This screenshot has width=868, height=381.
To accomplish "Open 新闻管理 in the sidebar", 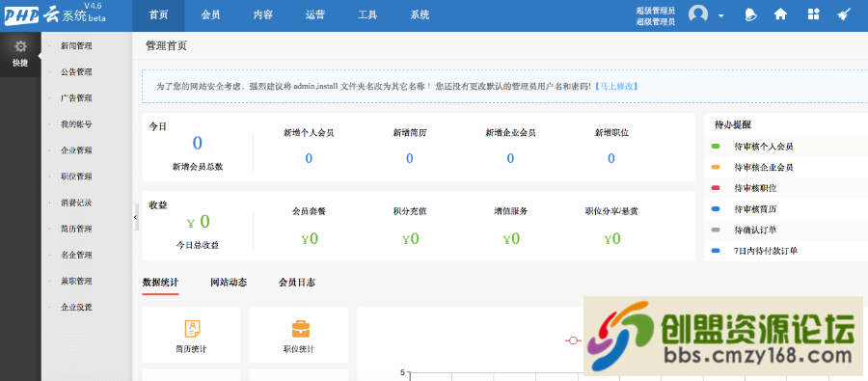I will coord(76,46).
